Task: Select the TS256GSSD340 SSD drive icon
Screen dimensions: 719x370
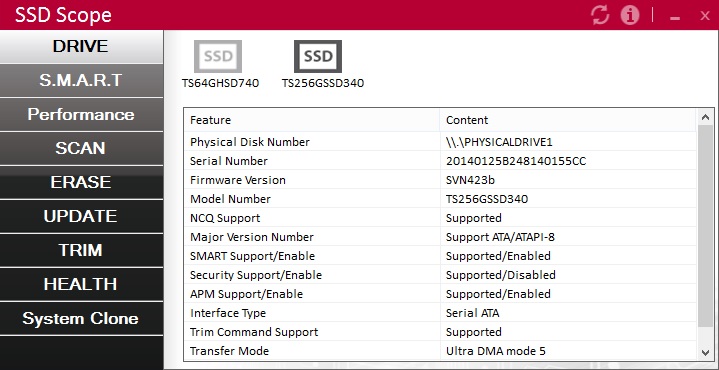Action: click(x=318, y=56)
